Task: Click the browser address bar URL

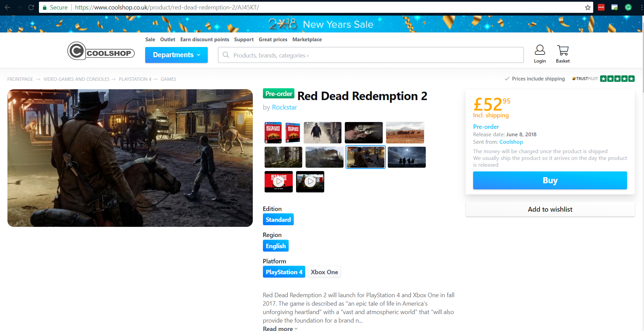Action: [167, 7]
